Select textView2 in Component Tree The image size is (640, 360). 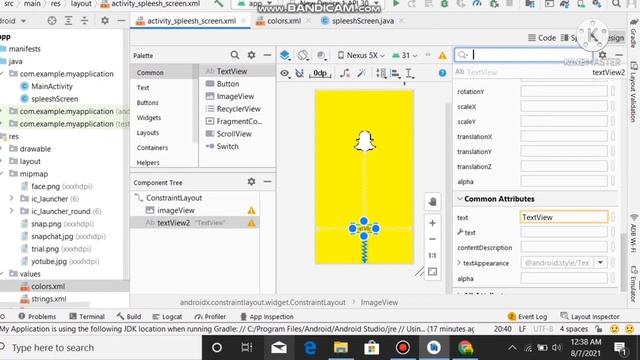tap(173, 223)
